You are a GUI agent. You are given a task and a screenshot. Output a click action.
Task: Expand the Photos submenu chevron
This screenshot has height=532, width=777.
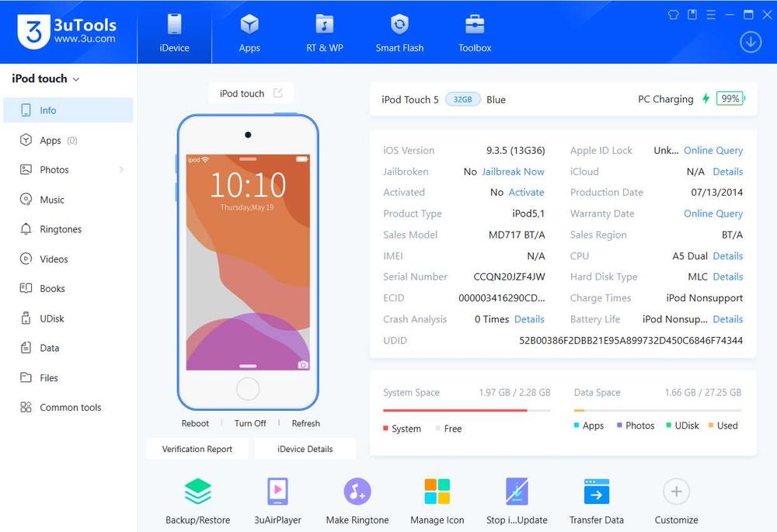(121, 169)
